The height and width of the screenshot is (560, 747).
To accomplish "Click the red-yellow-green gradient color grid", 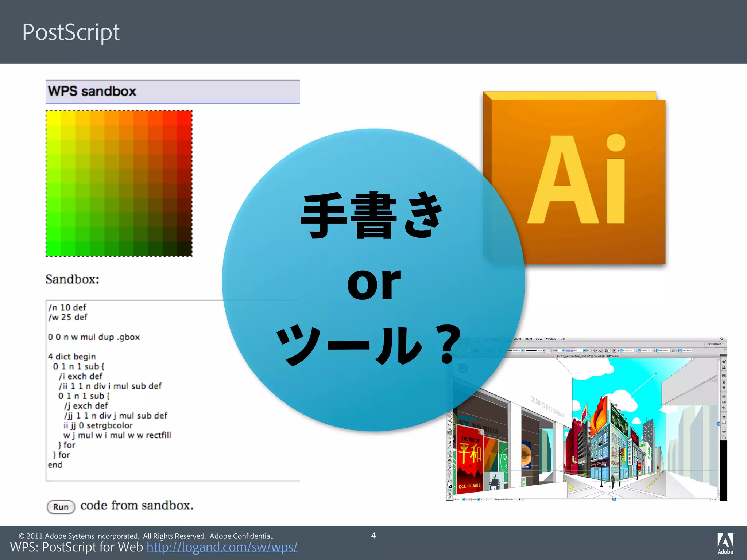I will pyautogui.click(x=119, y=183).
